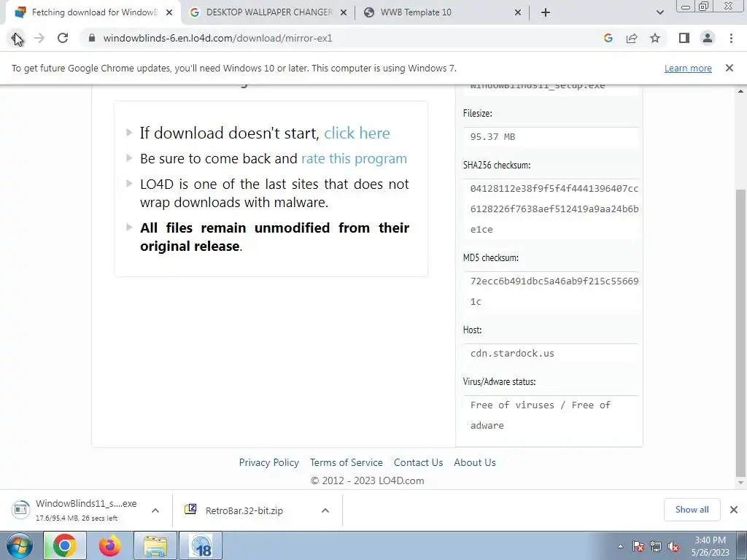Open Learn more link in update notice
This screenshot has width=747, height=560.
[688, 68]
